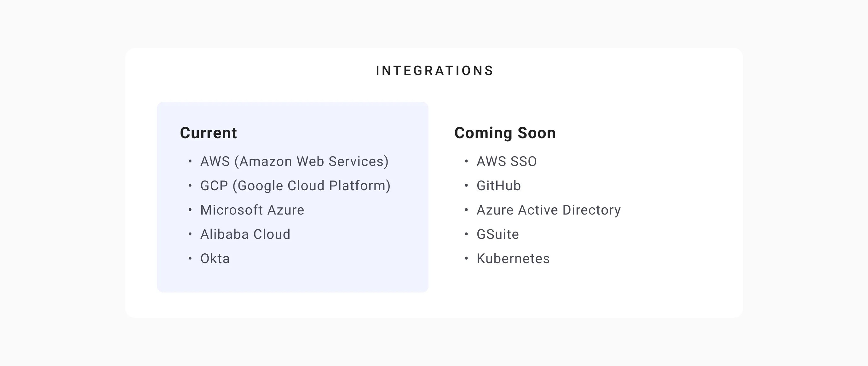Viewport: 868px width, 366px height.
Task: Click GCP (Google Cloud Platform) list item
Action: pyautogui.click(x=296, y=185)
